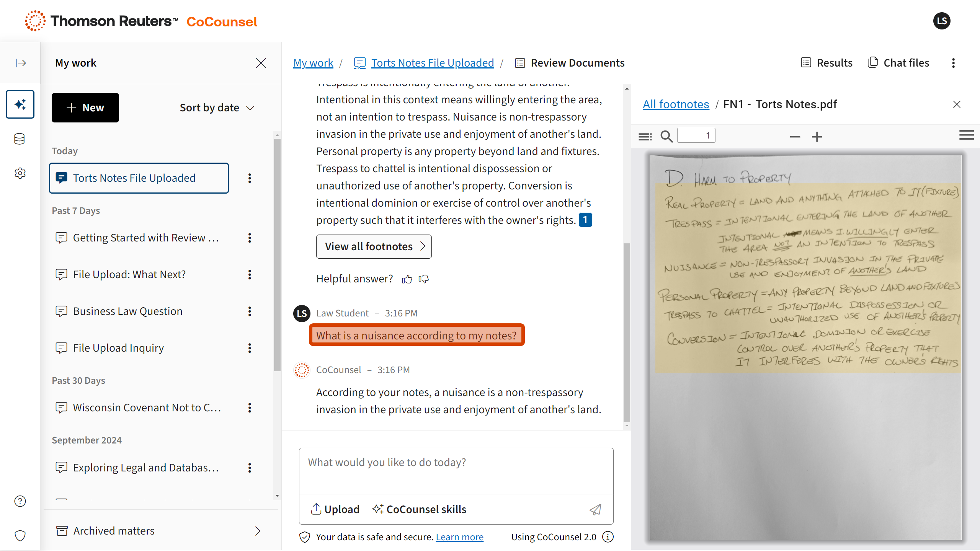The image size is (980, 551).
Task: Open the Sort by date dropdown
Action: (x=217, y=108)
